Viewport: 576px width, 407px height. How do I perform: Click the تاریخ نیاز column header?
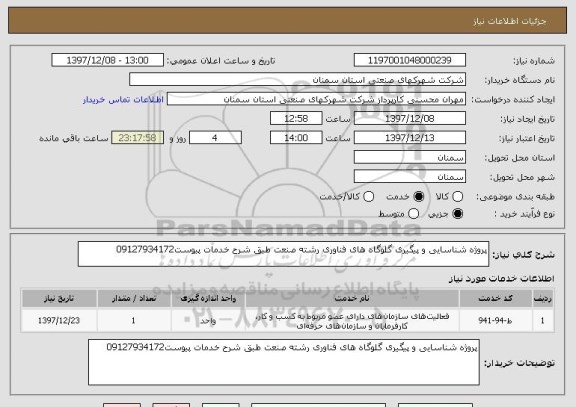click(x=59, y=298)
